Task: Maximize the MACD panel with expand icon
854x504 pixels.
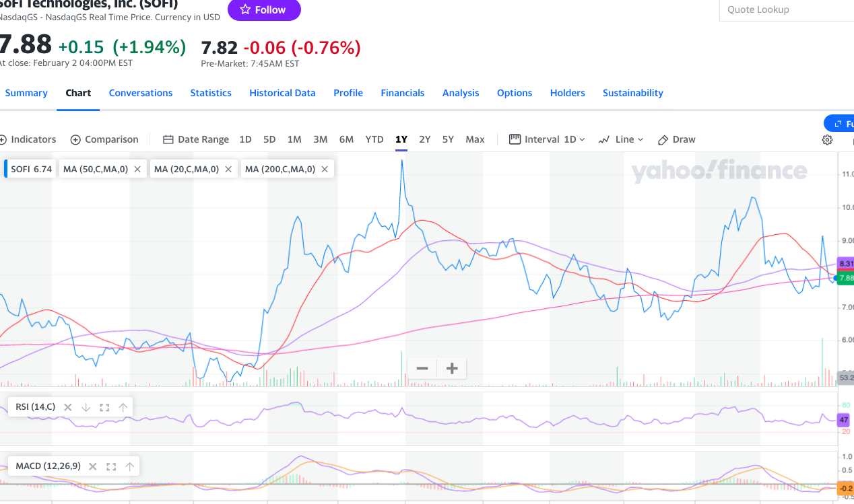Action: [111, 466]
